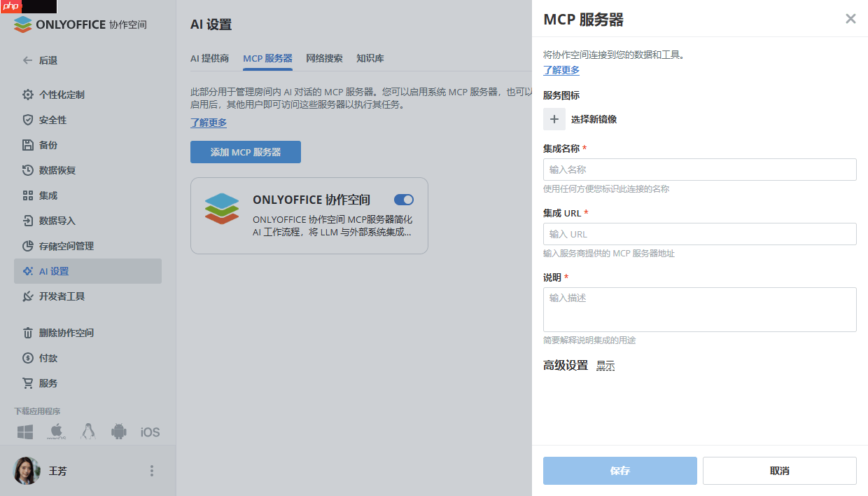Click the iOS app download icon
868x496 pixels.
[149, 432]
